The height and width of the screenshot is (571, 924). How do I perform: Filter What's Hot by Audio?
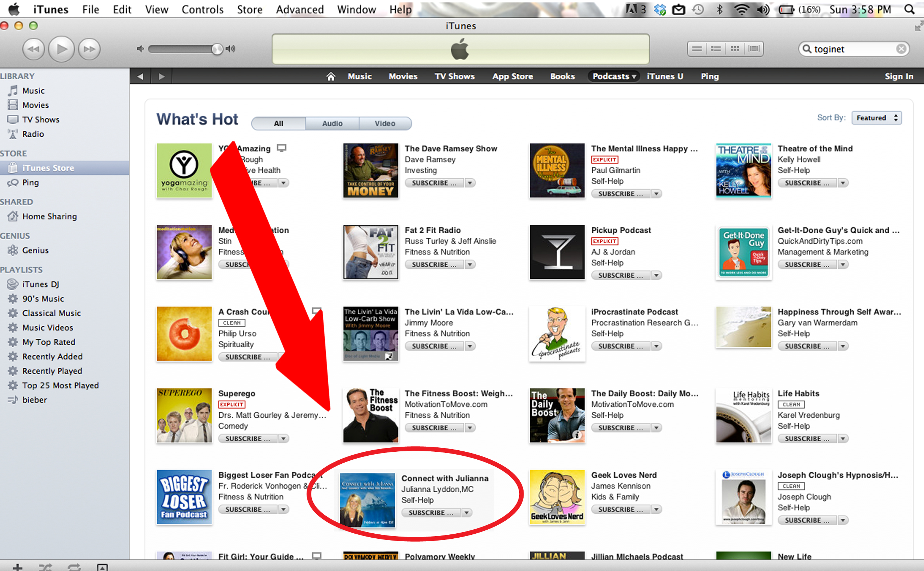click(332, 124)
